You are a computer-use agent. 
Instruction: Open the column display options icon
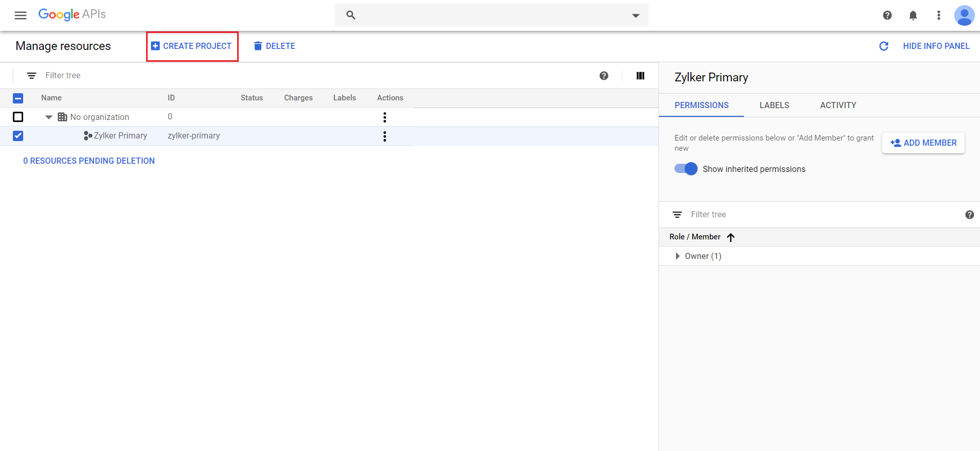point(640,76)
